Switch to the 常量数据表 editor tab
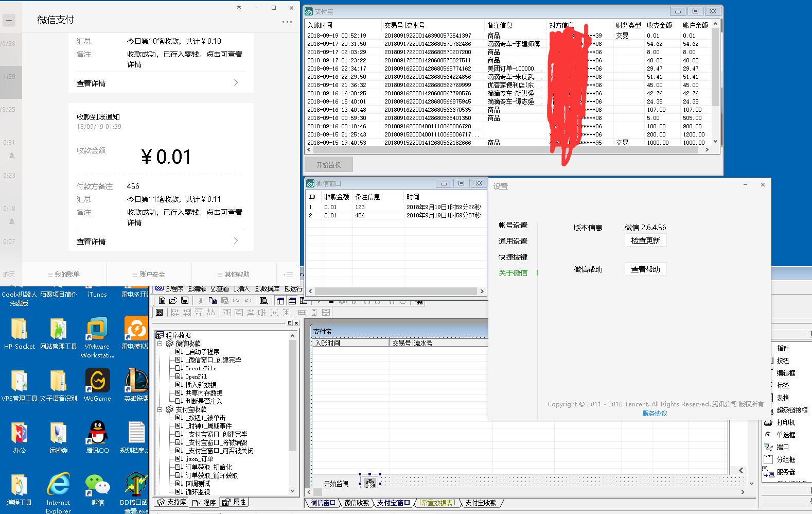Image resolution: width=812 pixels, height=514 pixels. 437,503
